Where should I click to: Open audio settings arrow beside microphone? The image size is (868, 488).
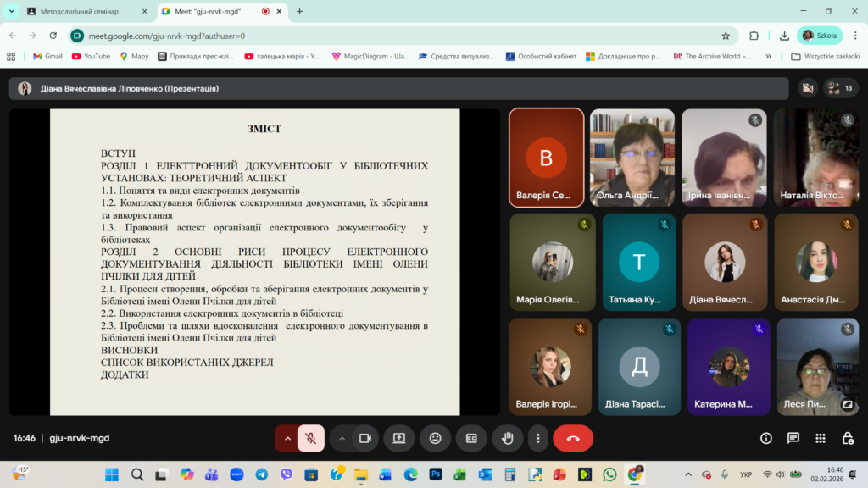coord(287,438)
